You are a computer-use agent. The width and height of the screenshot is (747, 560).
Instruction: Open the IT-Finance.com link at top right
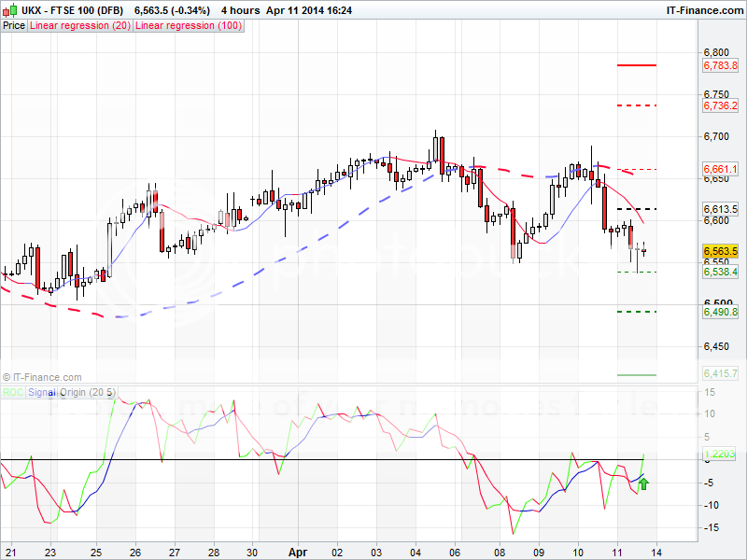[702, 9]
